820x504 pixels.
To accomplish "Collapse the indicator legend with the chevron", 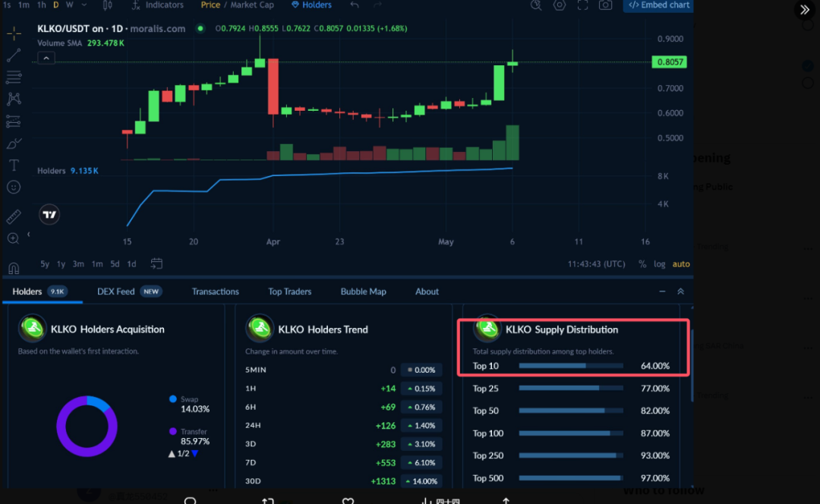I will coord(46,58).
